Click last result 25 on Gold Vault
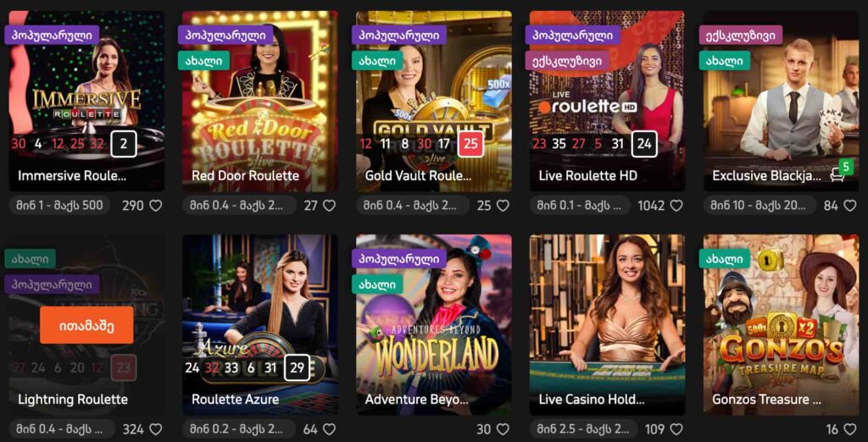Viewport: 868px width, 442px height. (x=470, y=145)
